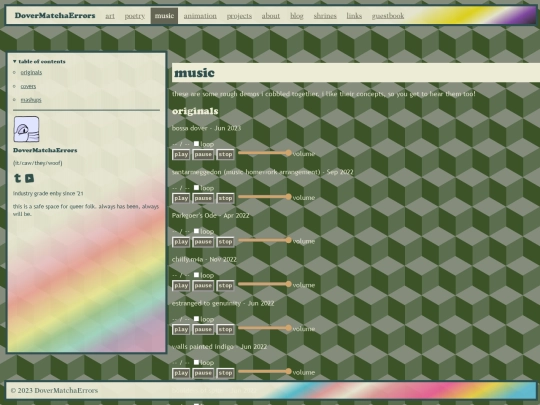
Task: Stop bossa dover
Action: (225, 155)
